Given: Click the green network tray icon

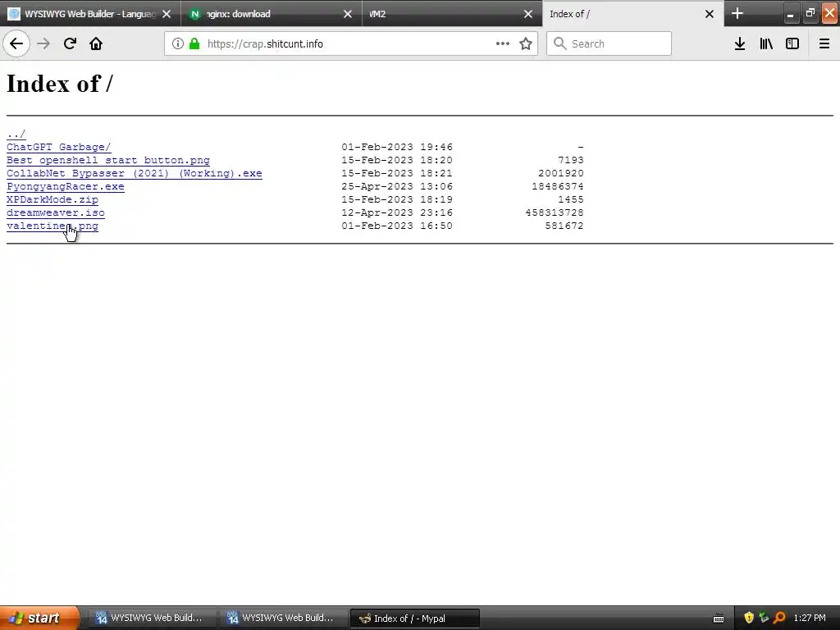Looking at the screenshot, I should (x=764, y=619).
